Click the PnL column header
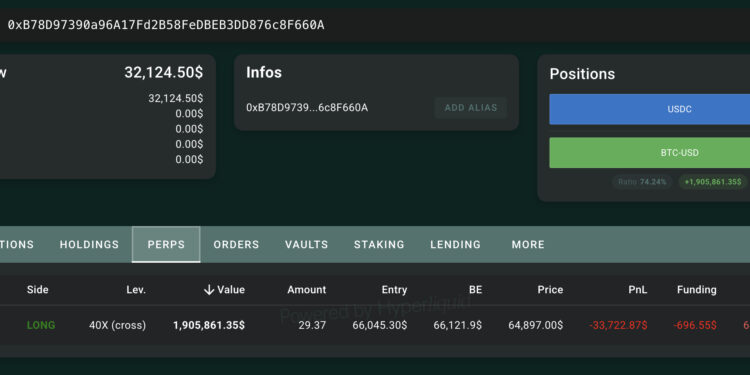750x375 pixels. [638, 289]
